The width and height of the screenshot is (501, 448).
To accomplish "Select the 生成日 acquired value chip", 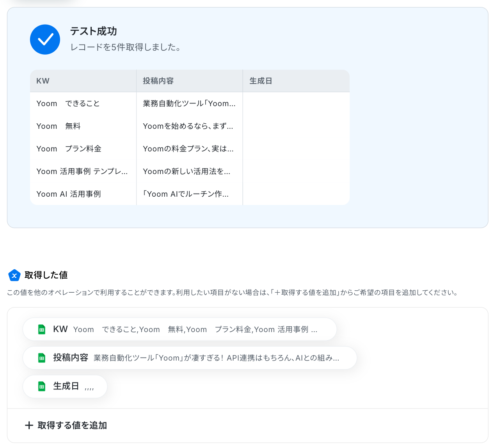I will pos(65,386).
